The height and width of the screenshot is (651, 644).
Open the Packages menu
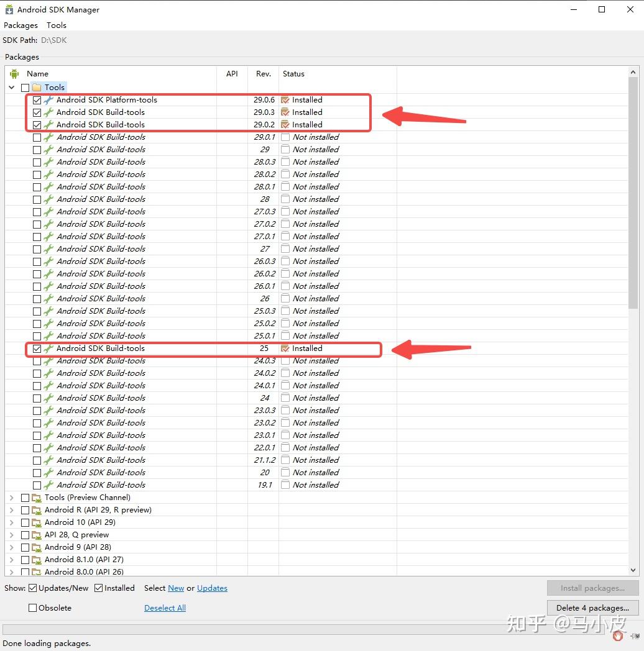pos(21,25)
